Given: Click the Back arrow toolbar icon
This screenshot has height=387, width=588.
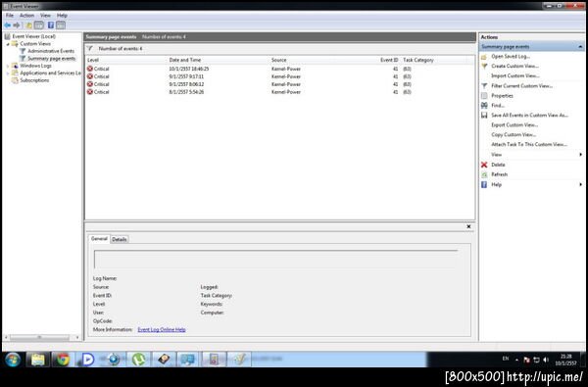Looking at the screenshot, I should (x=7, y=25).
